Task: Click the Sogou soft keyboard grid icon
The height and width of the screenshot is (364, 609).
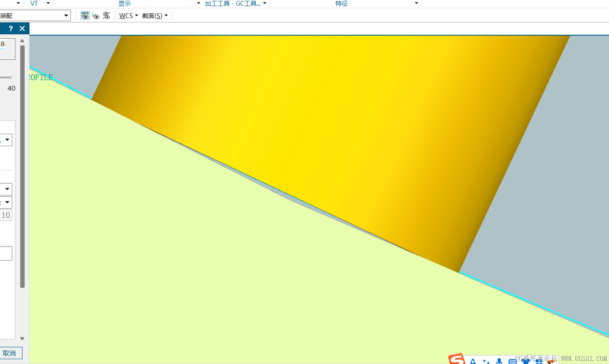Action: point(512,361)
